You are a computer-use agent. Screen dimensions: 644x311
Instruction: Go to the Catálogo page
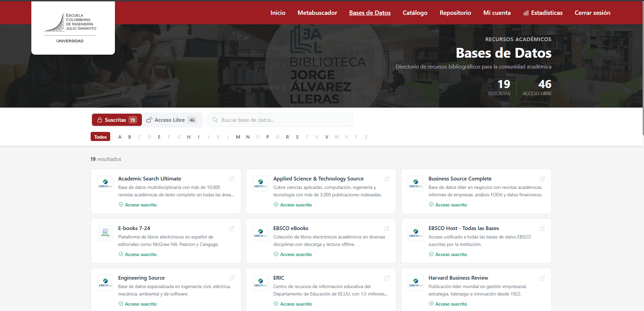(x=415, y=13)
